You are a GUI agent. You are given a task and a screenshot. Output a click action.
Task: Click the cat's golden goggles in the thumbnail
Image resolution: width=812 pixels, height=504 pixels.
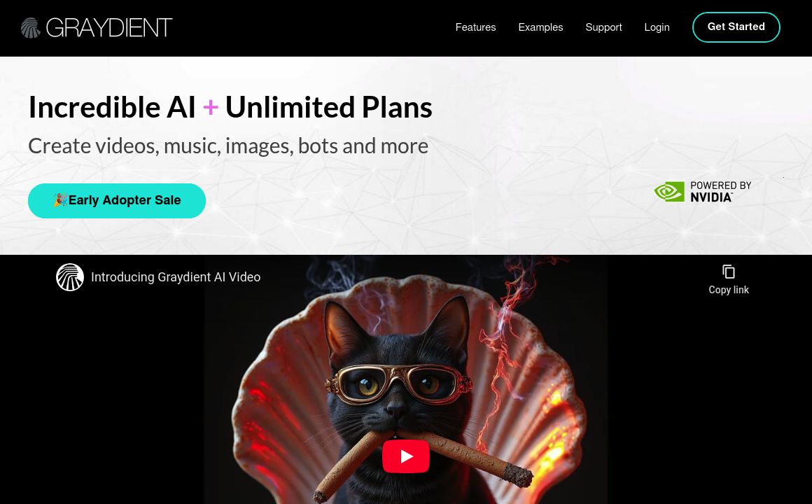398,384
